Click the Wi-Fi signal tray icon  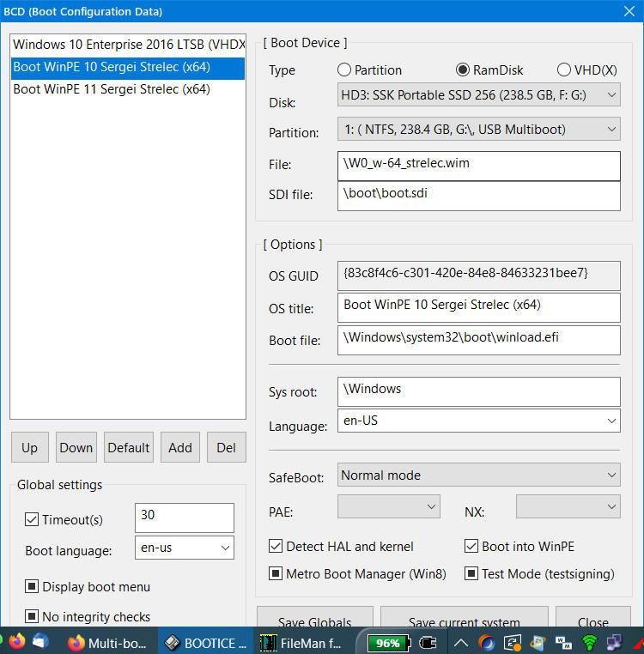589,643
